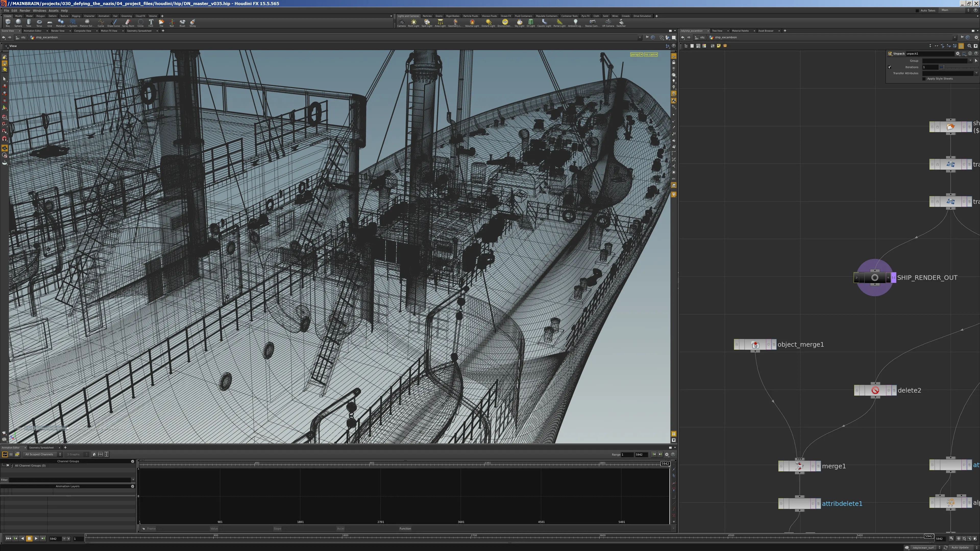980x551 pixels.
Task: Create a Point Light from the shelf
Action: [x=413, y=23]
